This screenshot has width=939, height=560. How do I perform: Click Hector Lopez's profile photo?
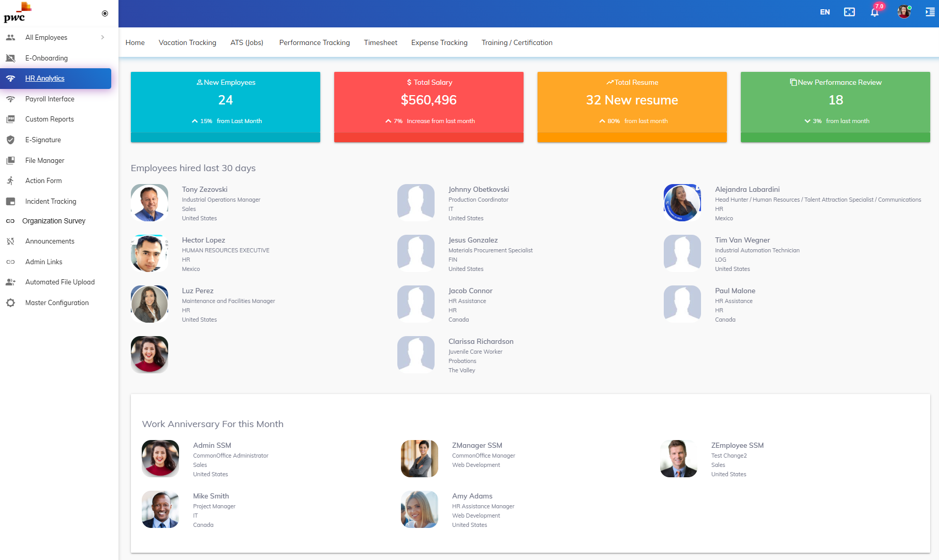point(149,253)
